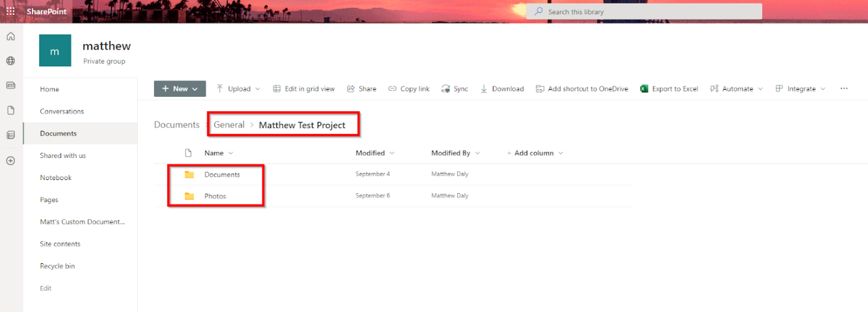Click the plus icon in Add column
The width and height of the screenshot is (868, 312).
[509, 153]
